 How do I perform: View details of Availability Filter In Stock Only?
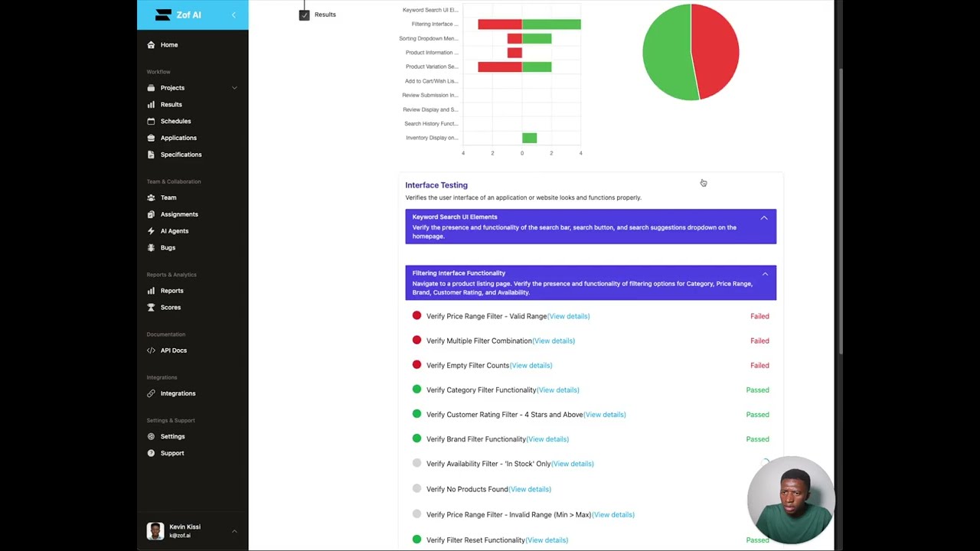(x=573, y=464)
